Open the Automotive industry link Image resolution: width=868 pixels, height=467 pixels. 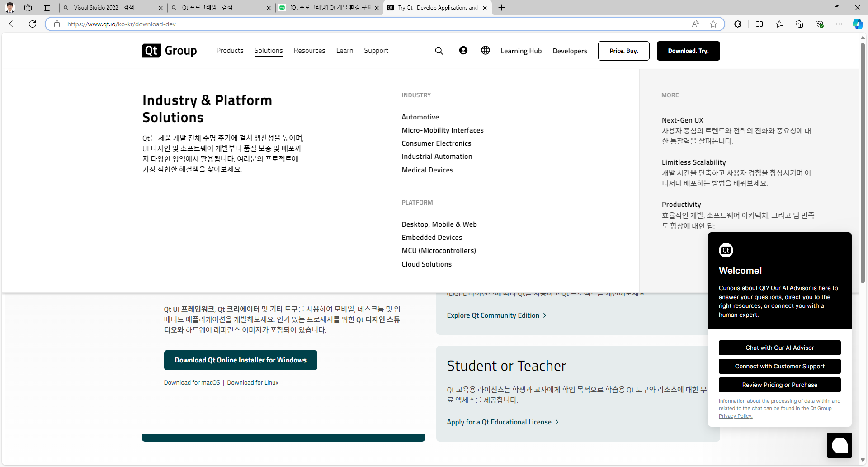coord(420,117)
